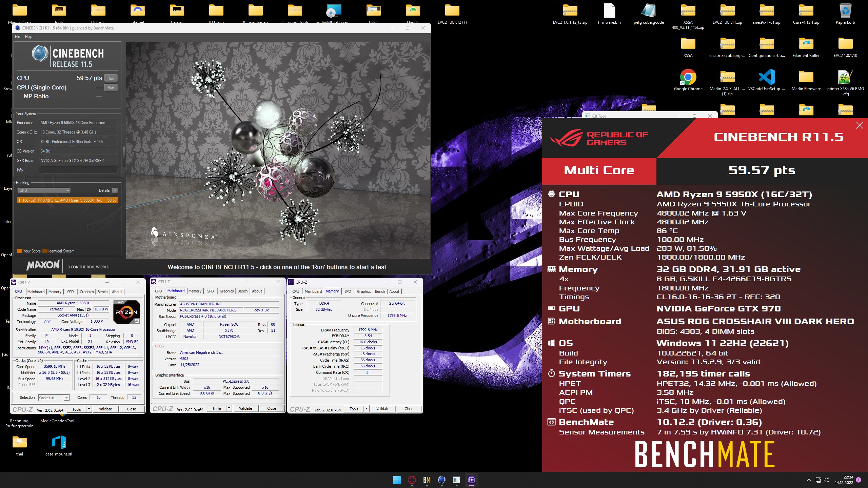Expand Tools dropdown arrow in left CPU-Z
868x488 pixels.
pyautogui.click(x=89, y=409)
